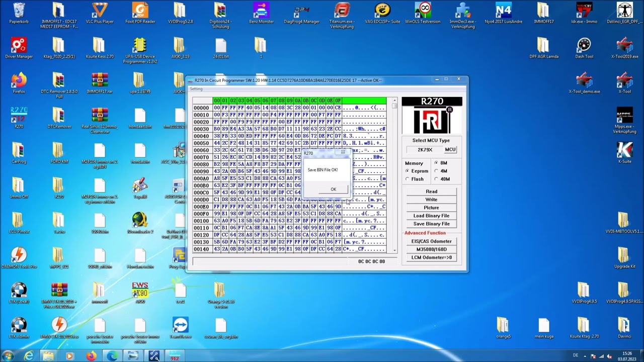Open Firefox from the taskbar
Viewport: 644px width, 362px height.
tap(91, 356)
